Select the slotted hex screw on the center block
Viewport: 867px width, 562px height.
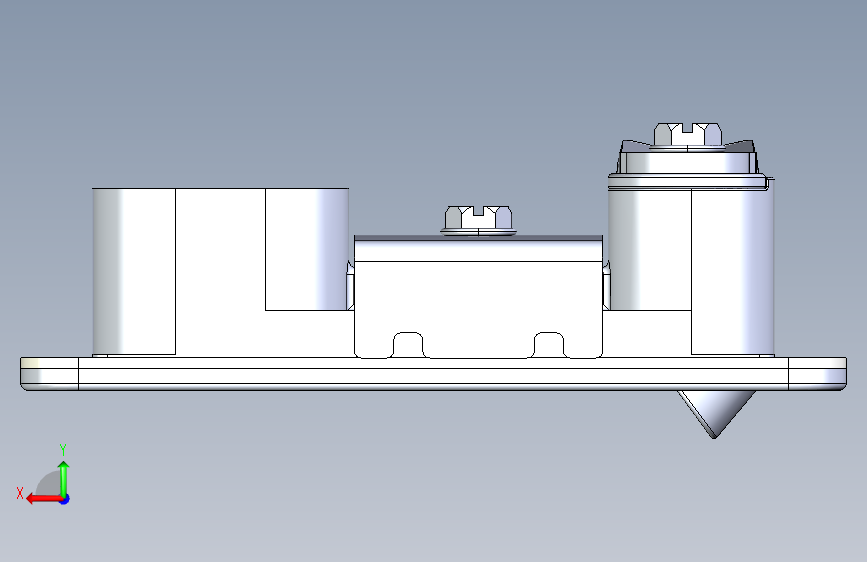point(478,220)
